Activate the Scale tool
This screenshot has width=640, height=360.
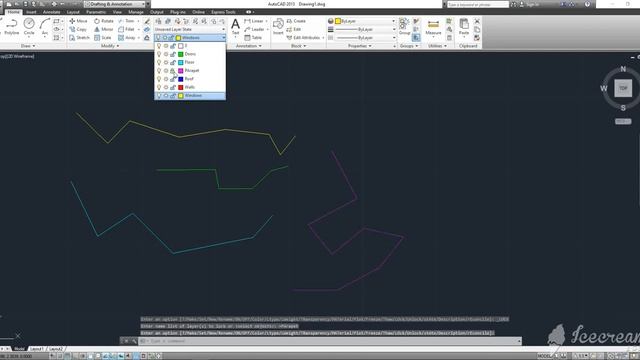102,38
